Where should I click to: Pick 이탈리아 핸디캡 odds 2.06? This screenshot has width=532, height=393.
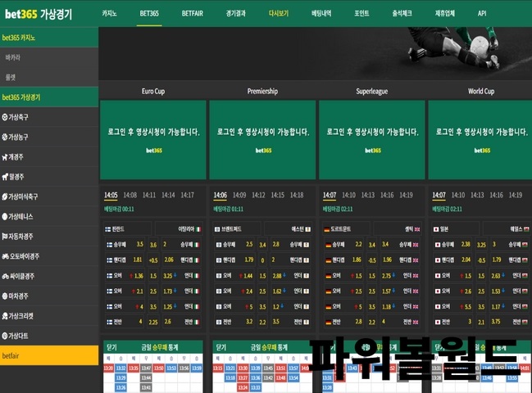(x=181, y=260)
